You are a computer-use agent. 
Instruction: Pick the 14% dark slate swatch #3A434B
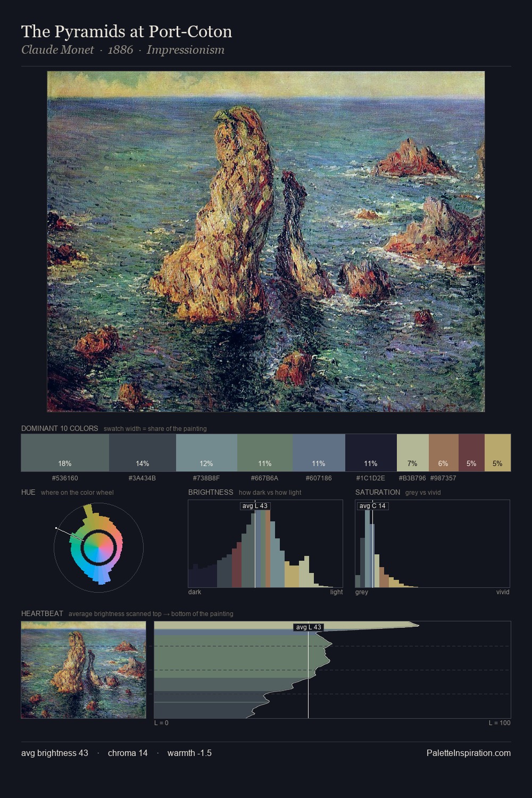[x=143, y=453]
